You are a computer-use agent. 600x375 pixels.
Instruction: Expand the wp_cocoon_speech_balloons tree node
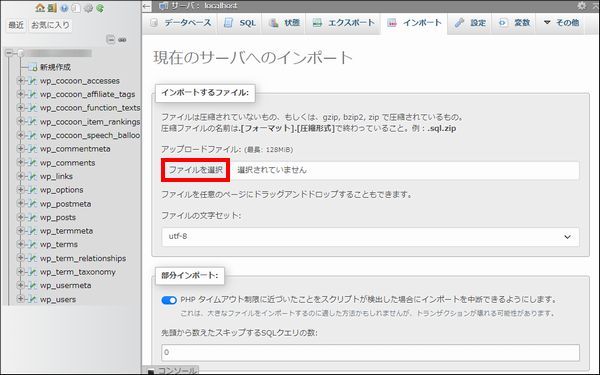coord(21,135)
